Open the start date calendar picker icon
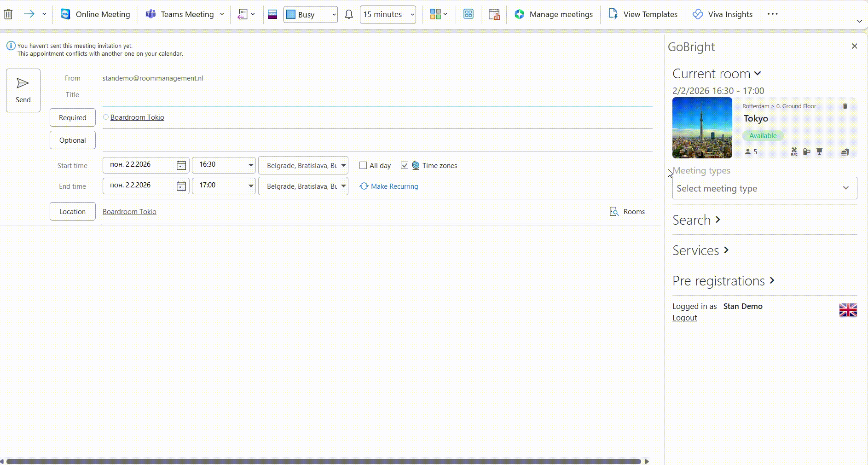Screen dimensions: 868x465 (x=181, y=165)
